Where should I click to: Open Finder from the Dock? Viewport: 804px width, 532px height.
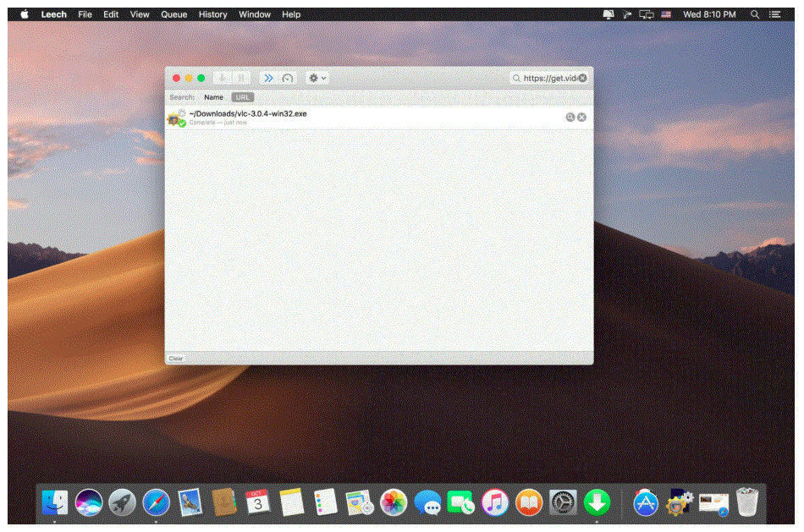coord(55,502)
